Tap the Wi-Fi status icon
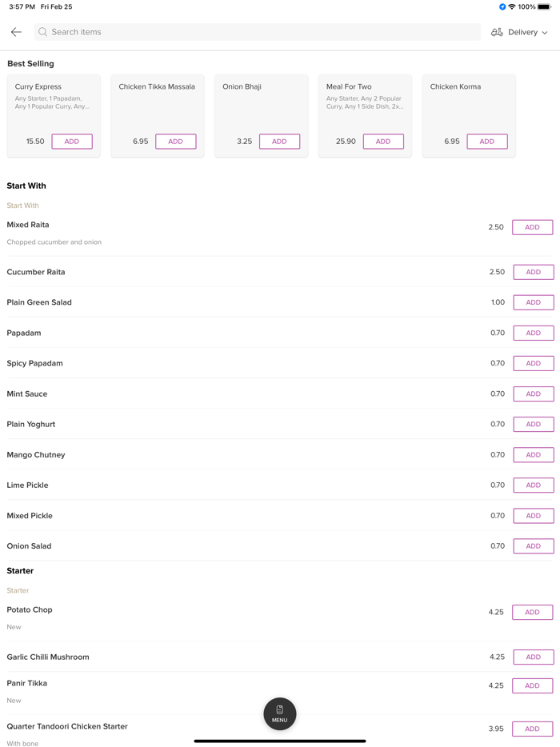Screen dimensions: 560x747 [x=512, y=6]
